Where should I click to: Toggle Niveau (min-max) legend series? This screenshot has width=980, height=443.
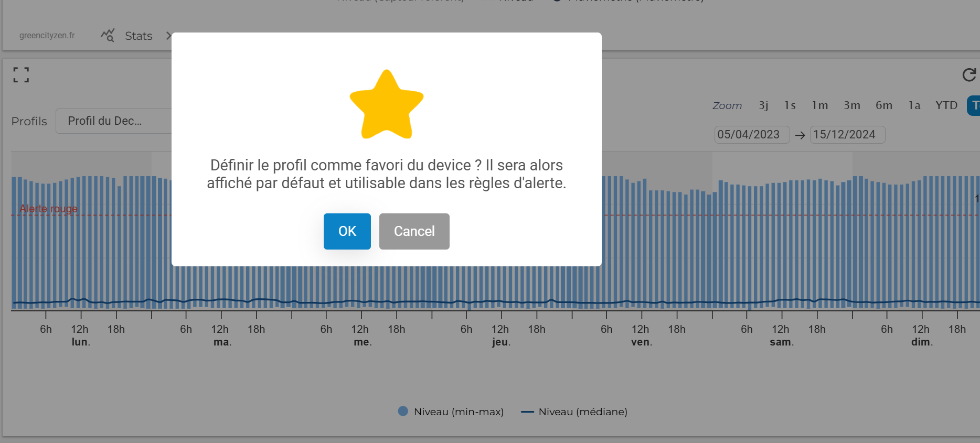click(451, 412)
